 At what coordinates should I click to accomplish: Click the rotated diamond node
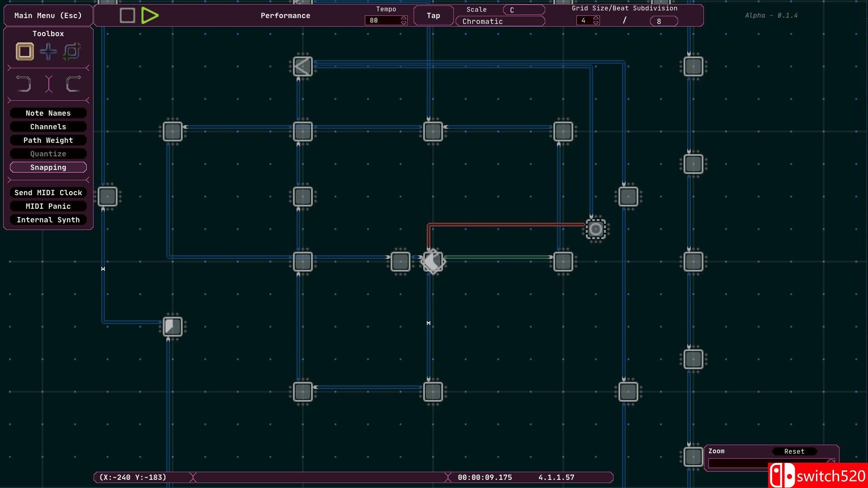[433, 261]
